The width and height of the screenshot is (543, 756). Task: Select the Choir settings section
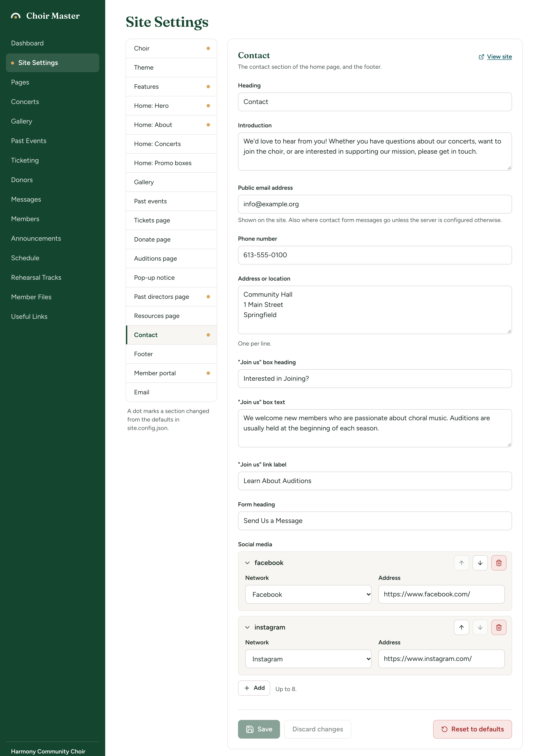pyautogui.click(x=171, y=48)
